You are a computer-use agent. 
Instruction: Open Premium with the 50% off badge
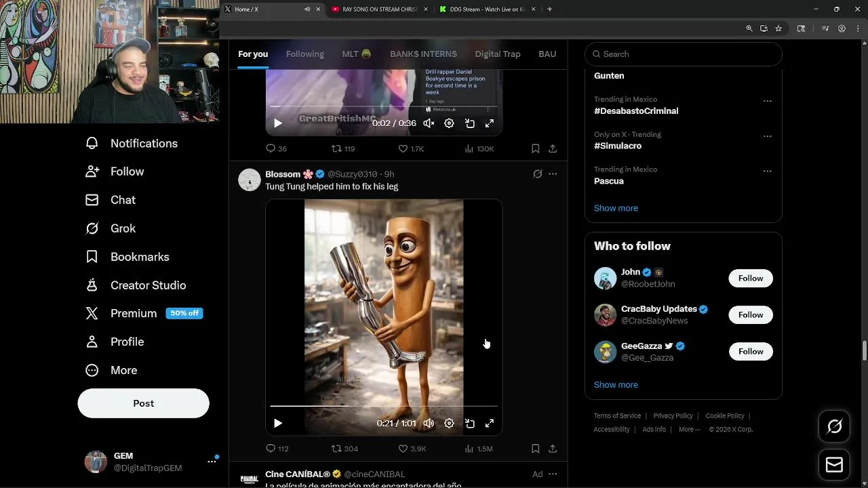144,313
